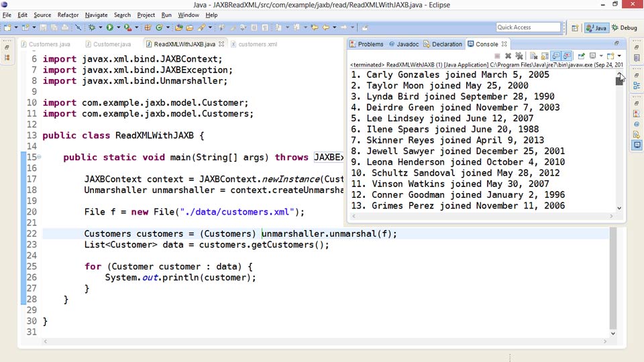Open Display Selected Console dropdown arrow
644x362 pixels.
(x=601, y=56)
